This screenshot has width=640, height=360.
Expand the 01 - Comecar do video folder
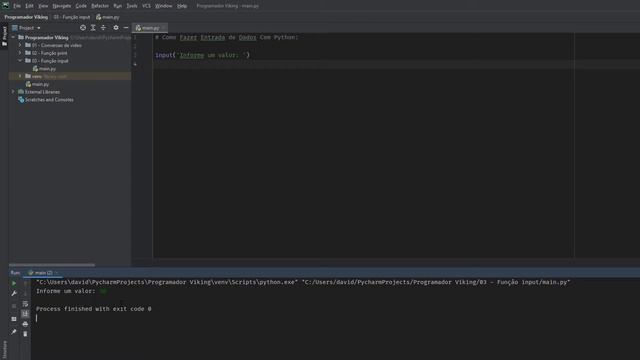point(20,45)
